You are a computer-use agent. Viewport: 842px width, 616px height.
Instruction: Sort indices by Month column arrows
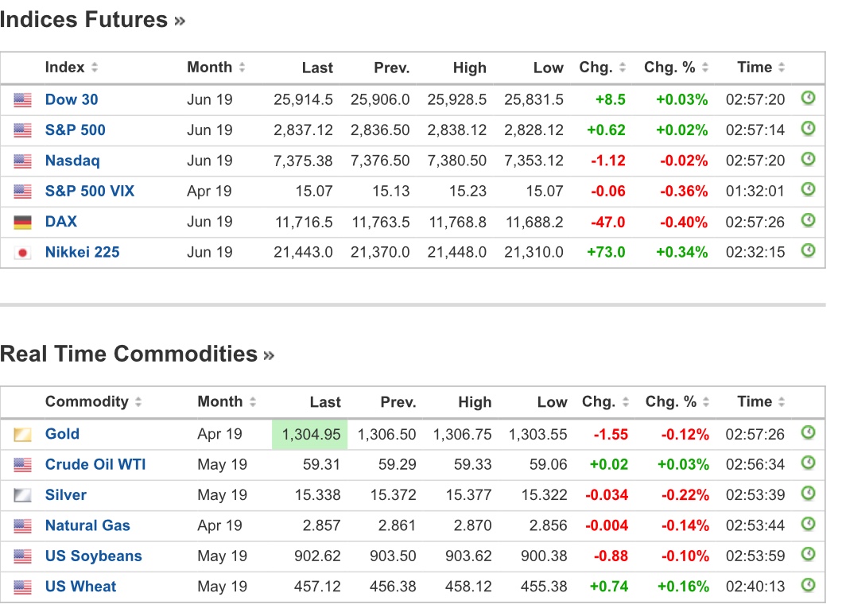242,68
